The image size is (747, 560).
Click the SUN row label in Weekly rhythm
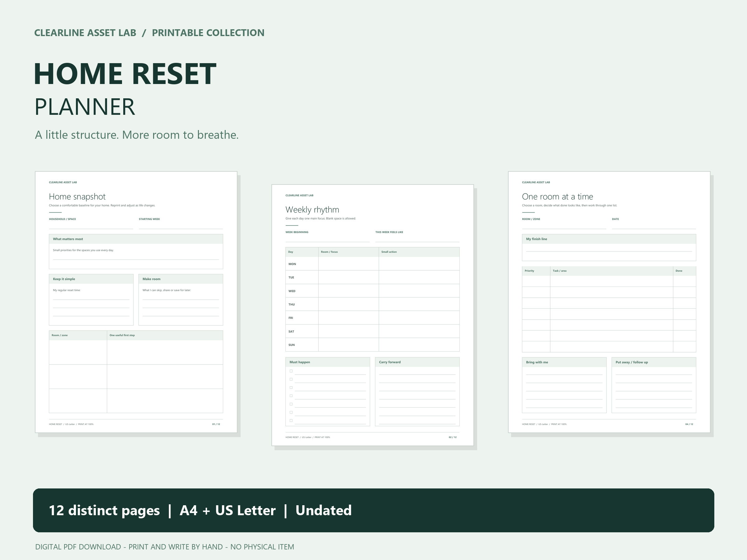click(x=291, y=345)
